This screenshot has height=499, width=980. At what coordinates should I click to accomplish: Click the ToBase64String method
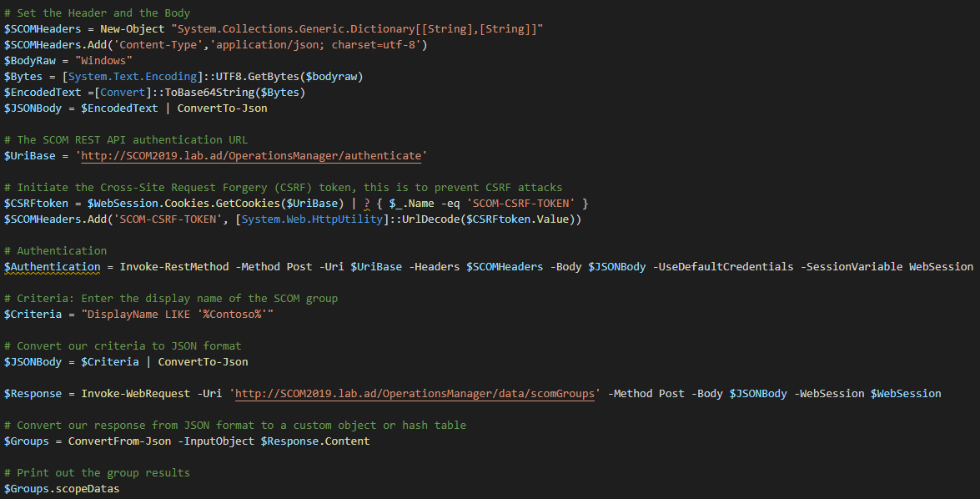[x=209, y=92]
